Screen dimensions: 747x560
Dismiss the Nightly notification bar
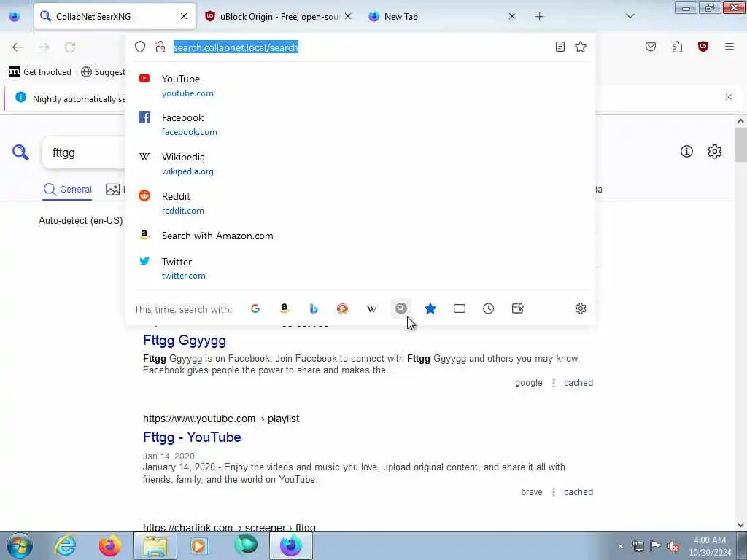point(729,97)
